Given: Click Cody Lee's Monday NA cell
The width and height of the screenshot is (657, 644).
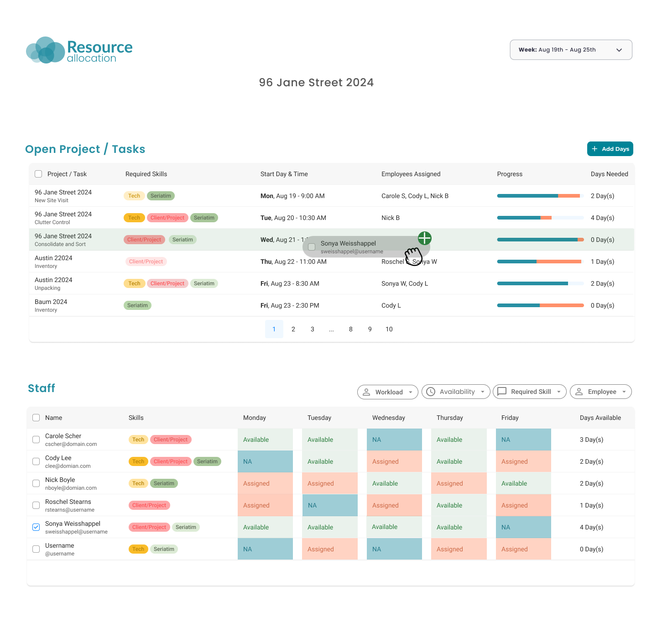Looking at the screenshot, I should coord(265,461).
